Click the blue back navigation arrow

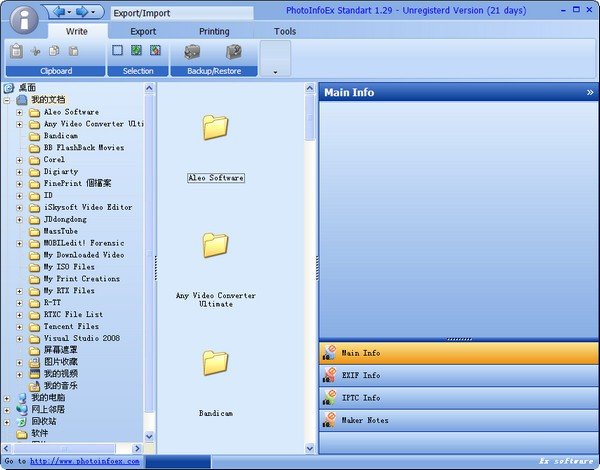click(59, 12)
